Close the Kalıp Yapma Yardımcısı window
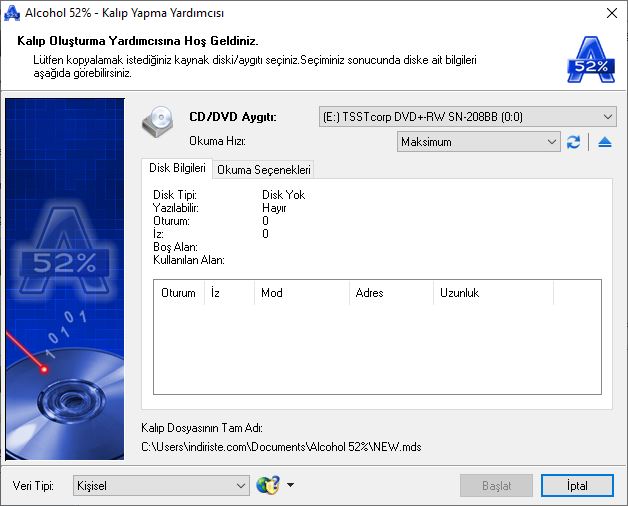Image resolution: width=628 pixels, height=506 pixels. 612,13
